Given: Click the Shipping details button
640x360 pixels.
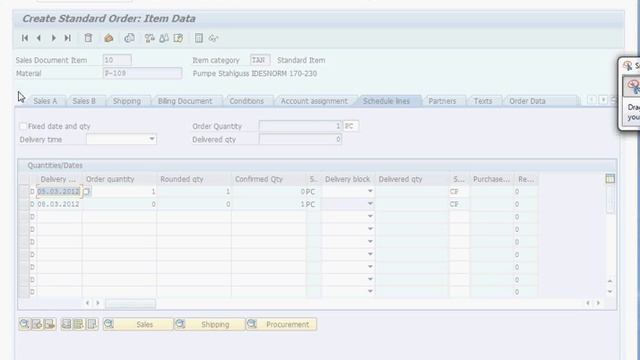Looking at the screenshot, I should [209, 324].
